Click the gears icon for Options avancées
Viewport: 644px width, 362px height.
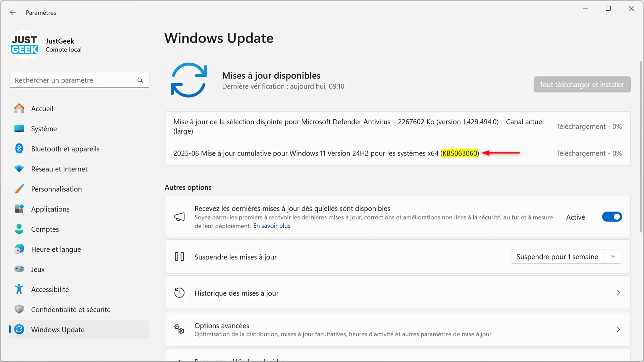(x=179, y=329)
